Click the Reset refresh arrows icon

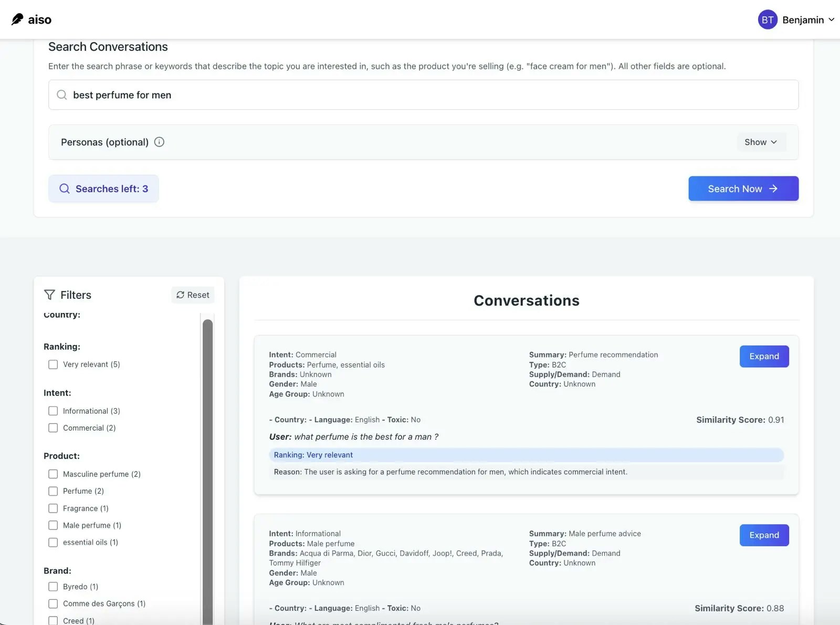click(x=180, y=295)
